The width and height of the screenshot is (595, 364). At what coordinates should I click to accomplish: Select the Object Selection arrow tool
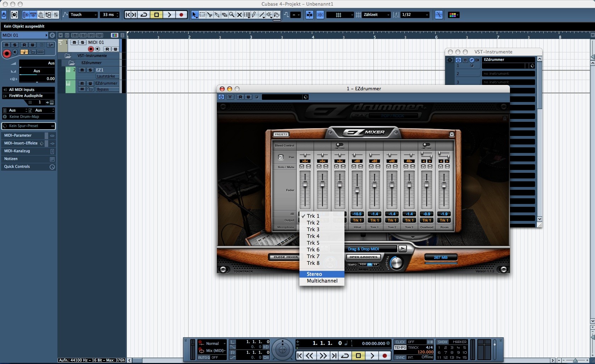pyautogui.click(x=195, y=15)
